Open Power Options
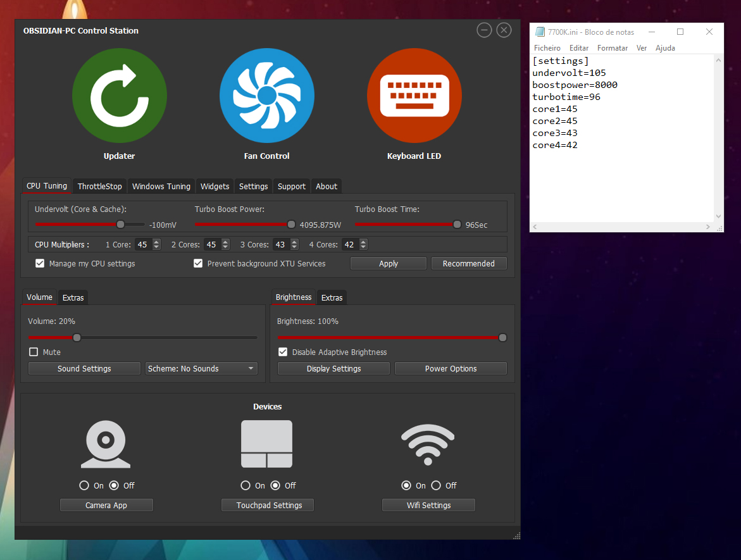The height and width of the screenshot is (560, 741). click(451, 369)
